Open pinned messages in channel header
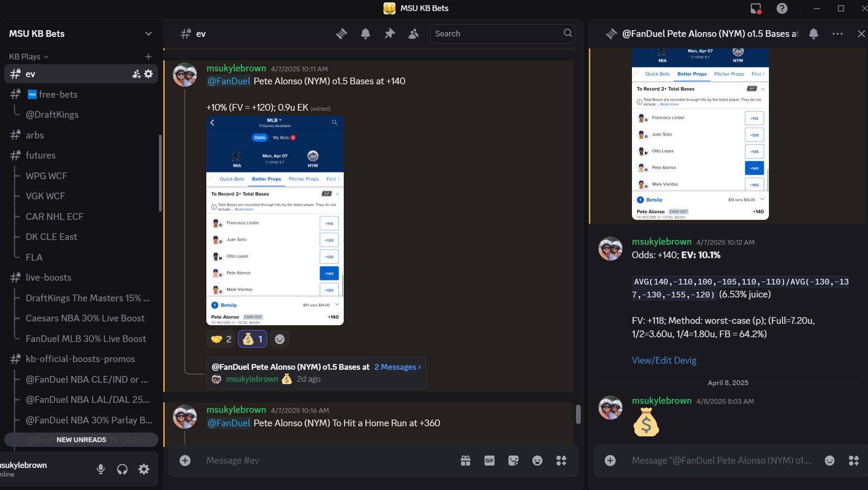Image resolution: width=868 pixels, height=490 pixels. point(390,34)
